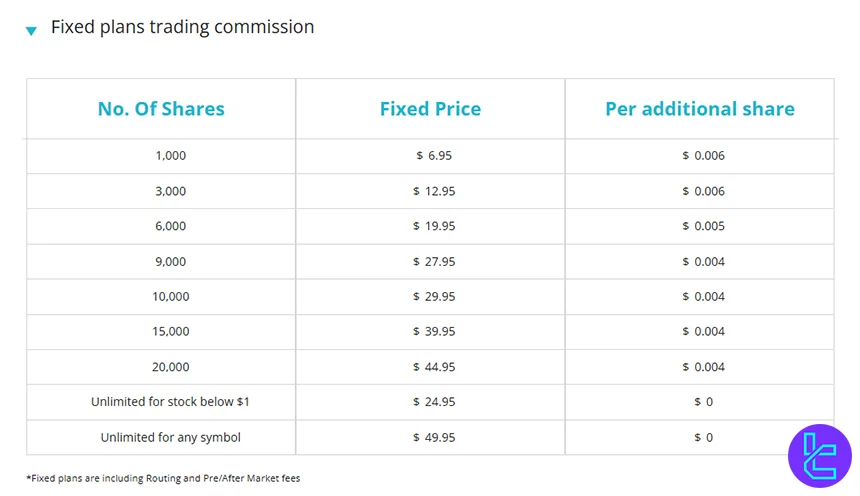Screen dimensions: 860x496
Task: Click the 6,000 shares cell
Action: [170, 226]
